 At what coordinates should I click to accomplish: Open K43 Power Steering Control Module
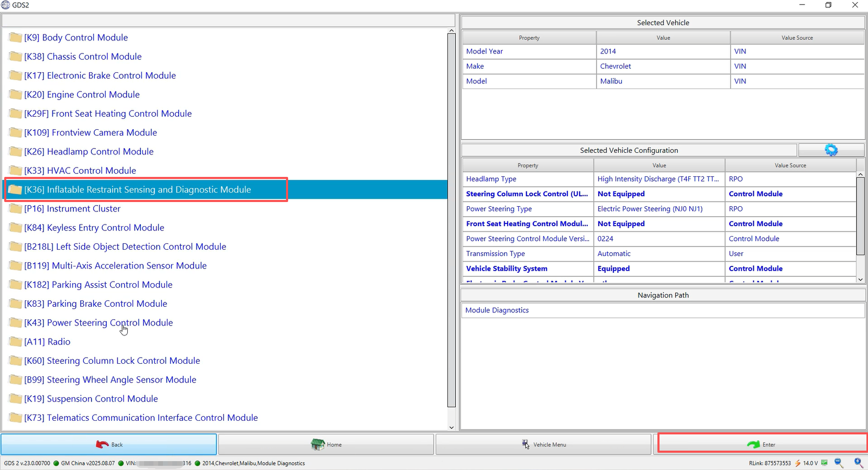coord(98,323)
